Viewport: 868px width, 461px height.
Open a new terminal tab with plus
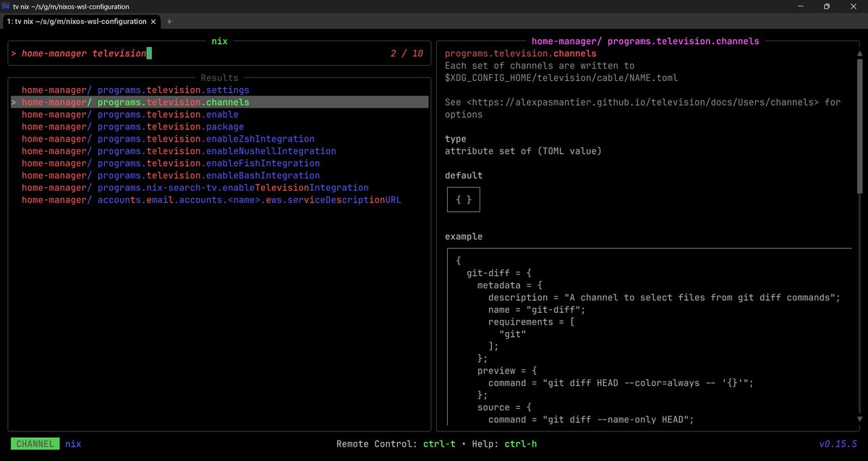coord(169,22)
